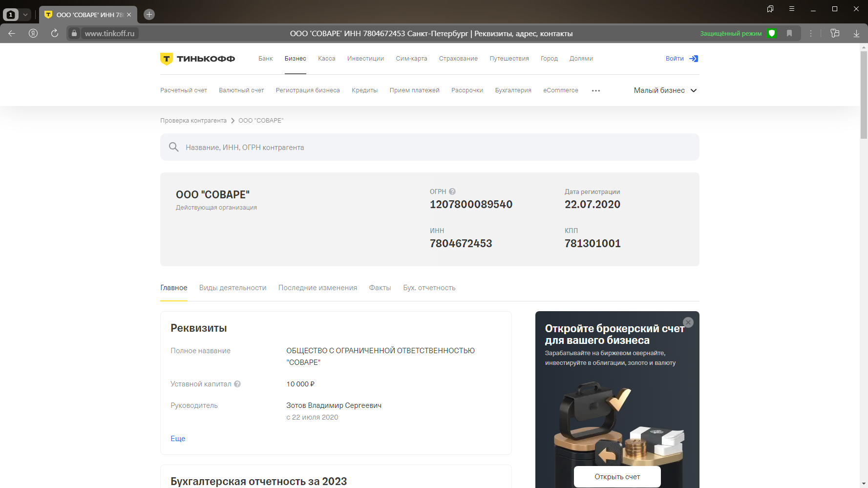This screenshot has width=868, height=488.
Task: Open Расчетный счет page
Action: pyautogui.click(x=184, y=90)
